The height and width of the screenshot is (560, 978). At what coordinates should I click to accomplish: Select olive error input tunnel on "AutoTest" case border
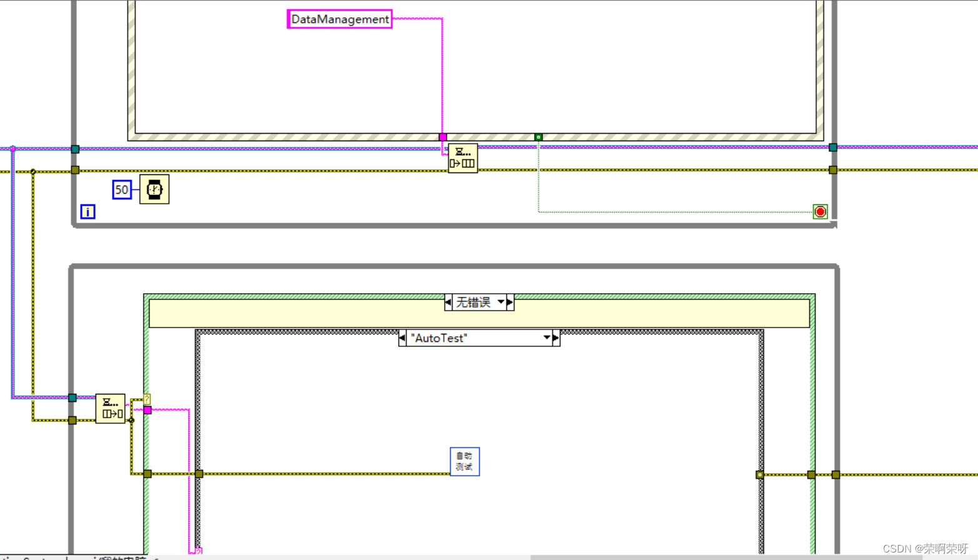pyautogui.click(x=199, y=474)
